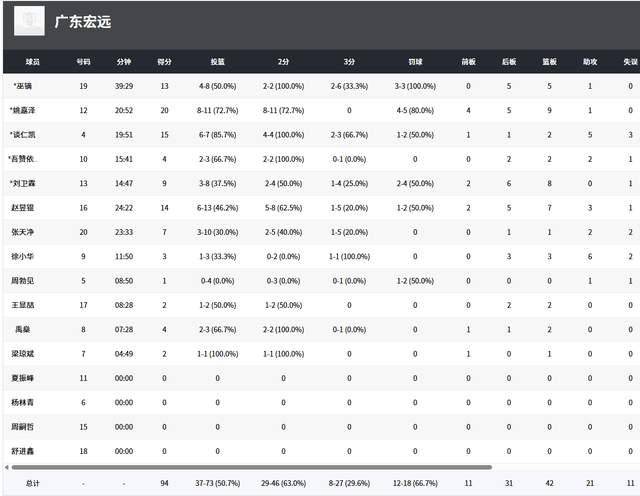This screenshot has height=496, width=640.
Task: Sort table by 得分 column header
Action: point(164,61)
